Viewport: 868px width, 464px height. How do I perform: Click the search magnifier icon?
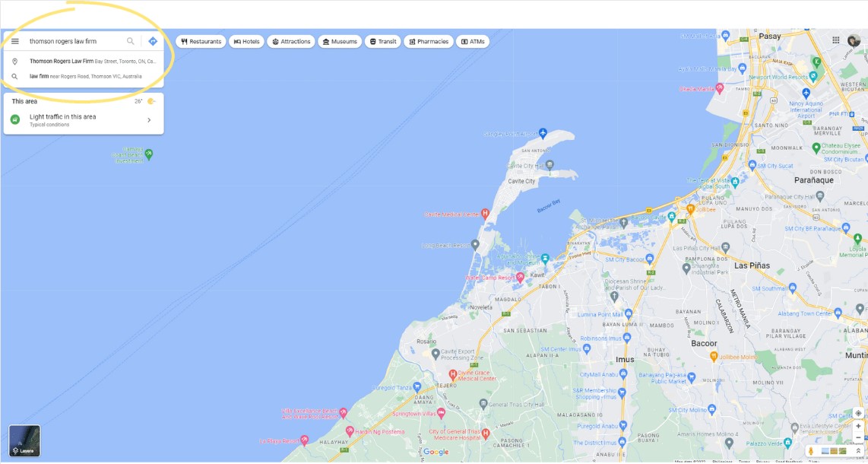[x=130, y=41]
